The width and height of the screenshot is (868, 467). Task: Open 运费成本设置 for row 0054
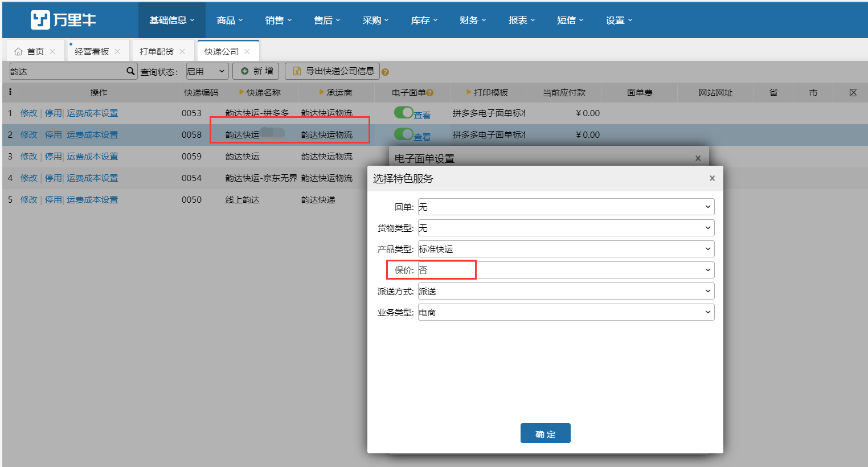[x=92, y=178]
